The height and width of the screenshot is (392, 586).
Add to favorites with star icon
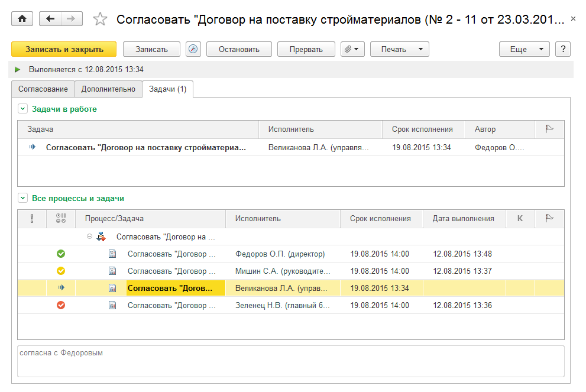click(x=101, y=20)
